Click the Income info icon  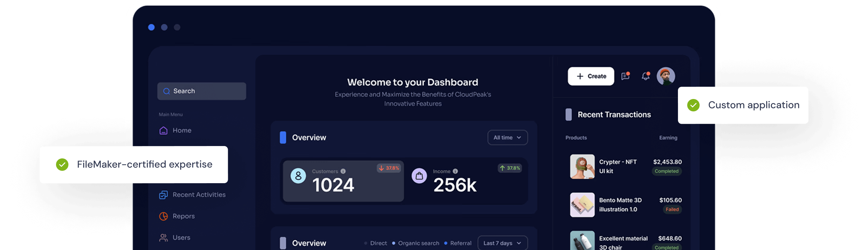[455, 171]
